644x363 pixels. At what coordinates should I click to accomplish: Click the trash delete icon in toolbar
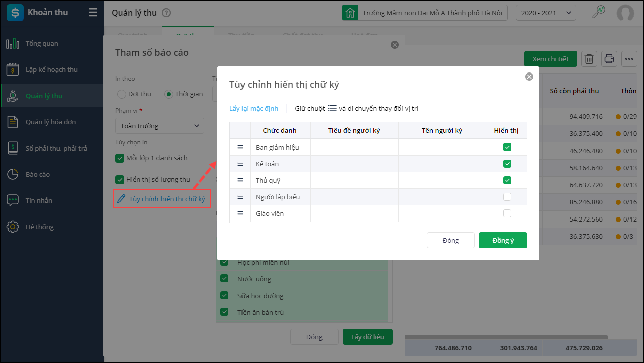pos(589,59)
